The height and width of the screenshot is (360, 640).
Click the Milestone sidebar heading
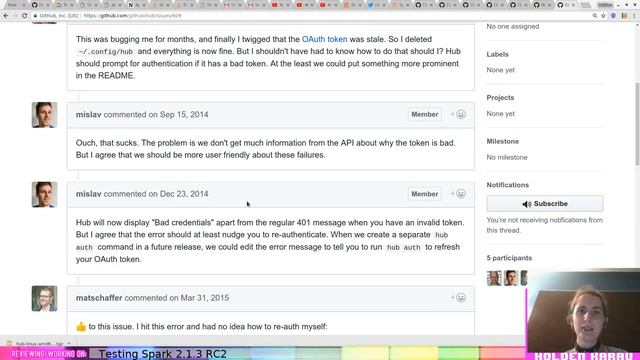click(502, 141)
